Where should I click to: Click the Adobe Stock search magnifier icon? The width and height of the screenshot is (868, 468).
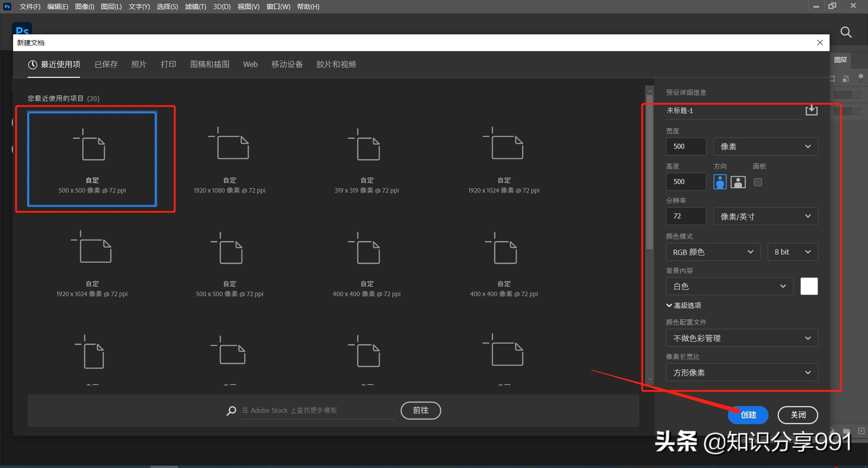[231, 411]
